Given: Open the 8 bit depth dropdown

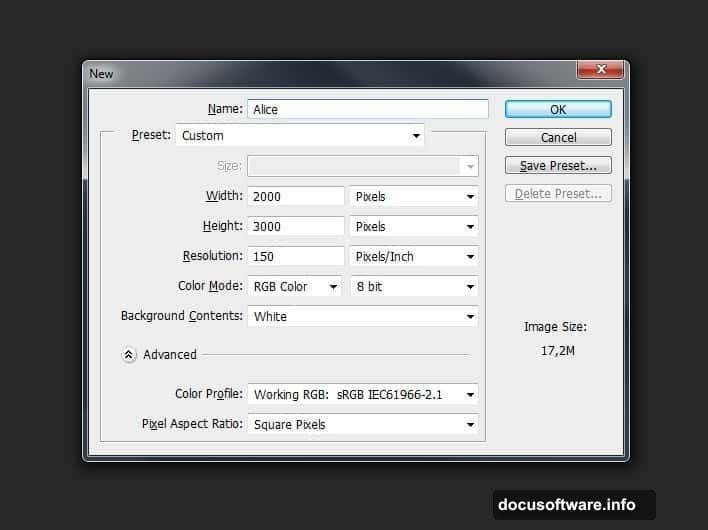Looking at the screenshot, I should (413, 287).
